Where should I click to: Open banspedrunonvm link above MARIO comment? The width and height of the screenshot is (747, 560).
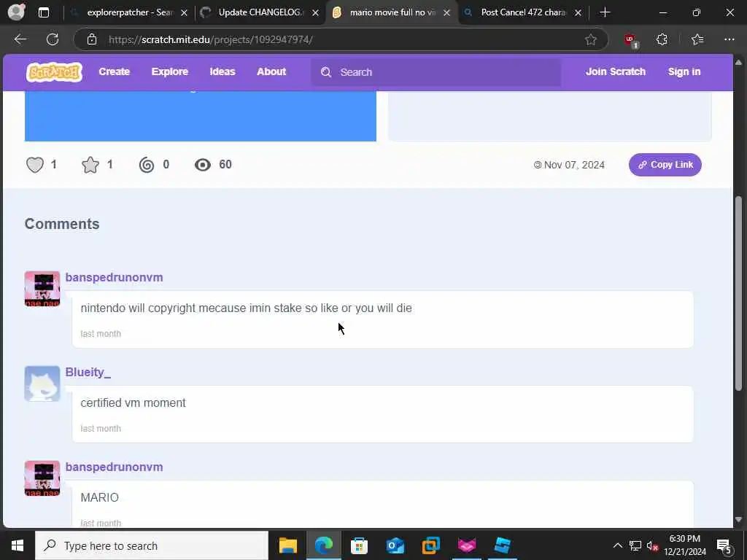[114, 467]
